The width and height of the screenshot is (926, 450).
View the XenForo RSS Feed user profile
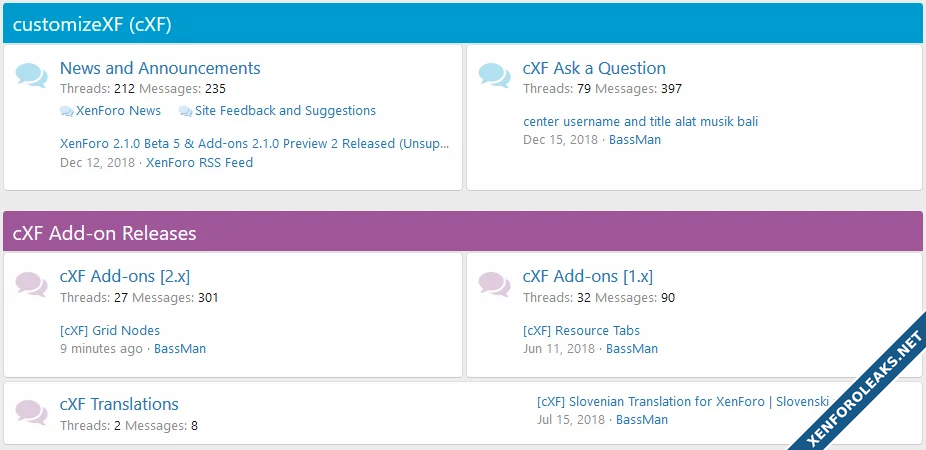(x=199, y=162)
